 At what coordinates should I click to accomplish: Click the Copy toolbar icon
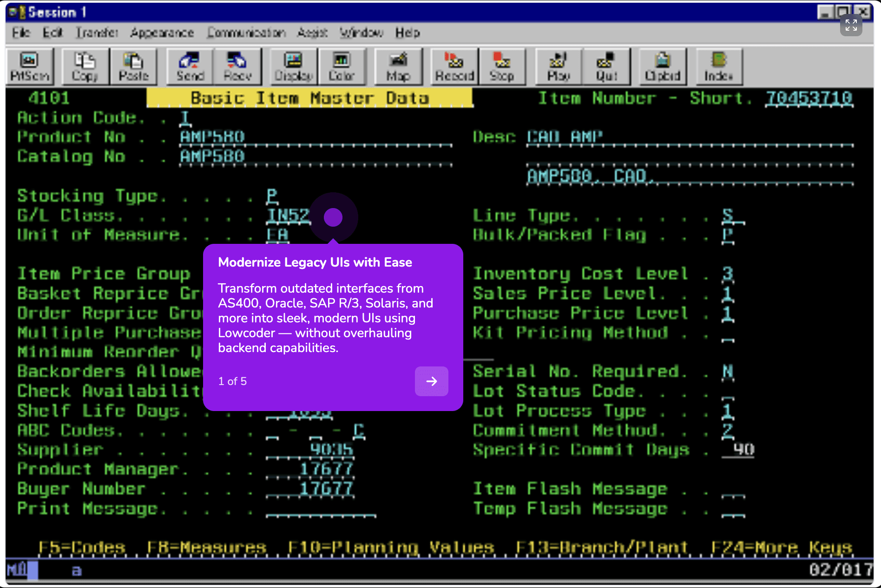[x=85, y=67]
